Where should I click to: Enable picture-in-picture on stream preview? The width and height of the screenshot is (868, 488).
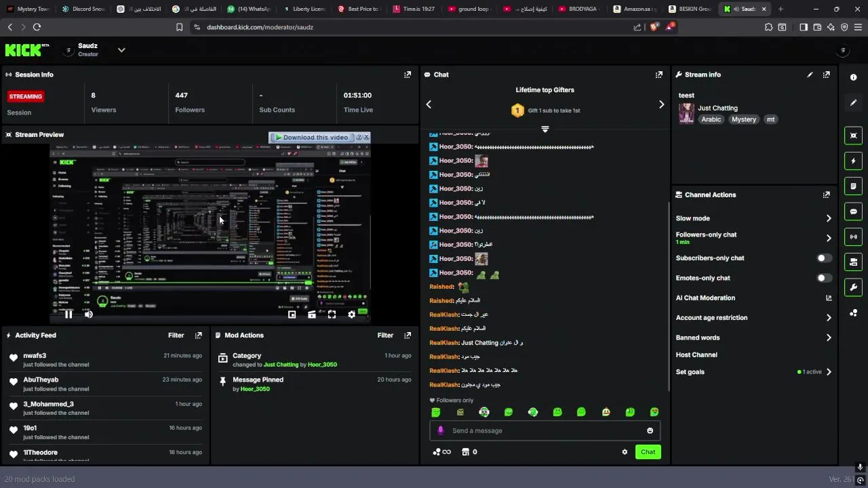coord(292,314)
